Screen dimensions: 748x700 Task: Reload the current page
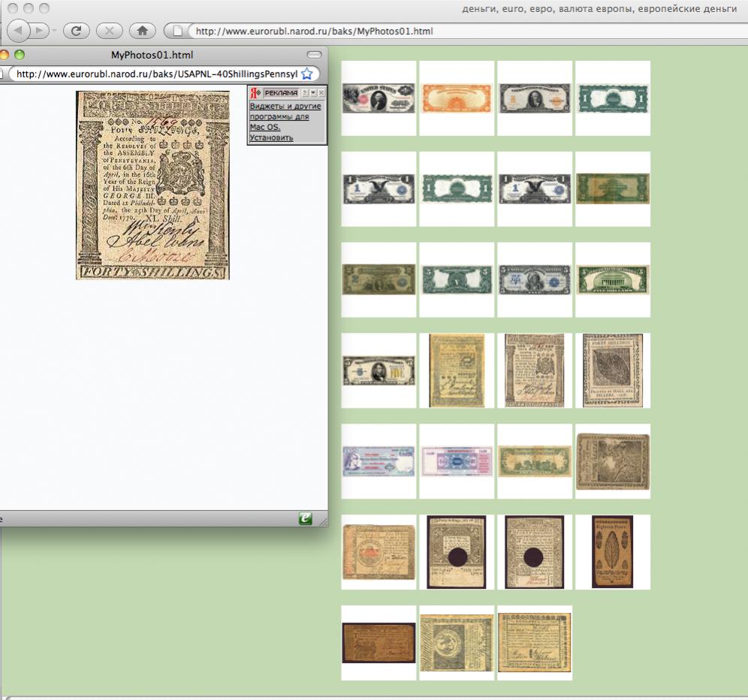[x=76, y=31]
